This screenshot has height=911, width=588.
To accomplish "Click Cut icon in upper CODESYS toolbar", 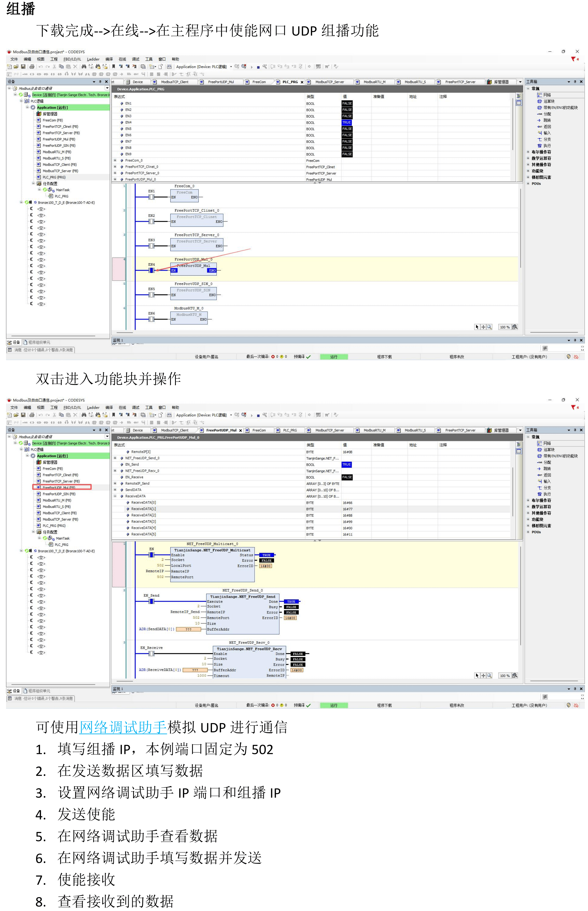I will pyautogui.click(x=54, y=66).
